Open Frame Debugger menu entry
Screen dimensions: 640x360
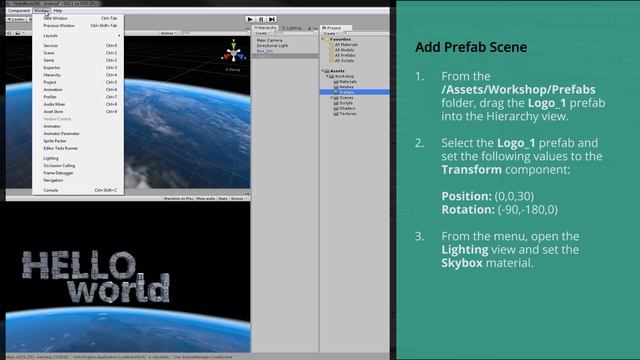[78, 173]
